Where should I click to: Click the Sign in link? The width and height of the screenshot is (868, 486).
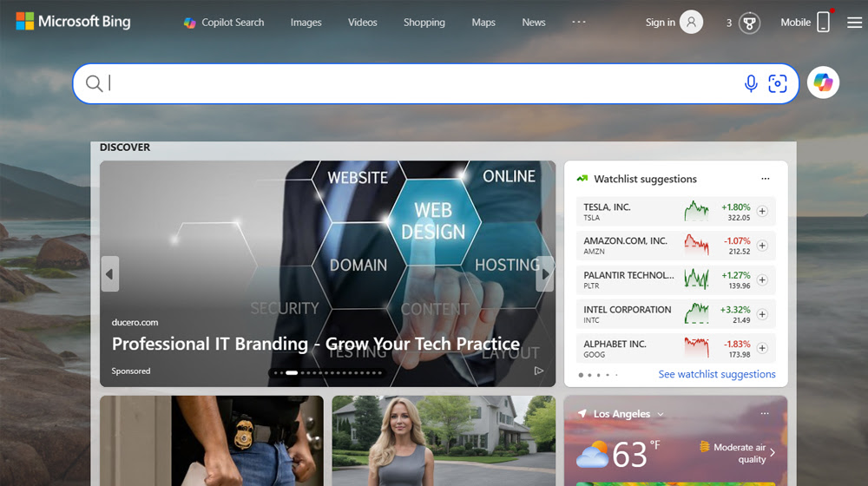660,23
